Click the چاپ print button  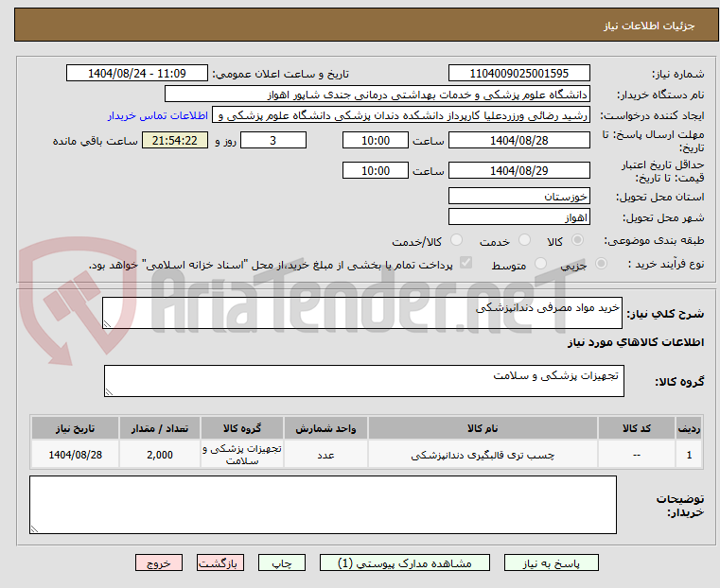(x=282, y=562)
